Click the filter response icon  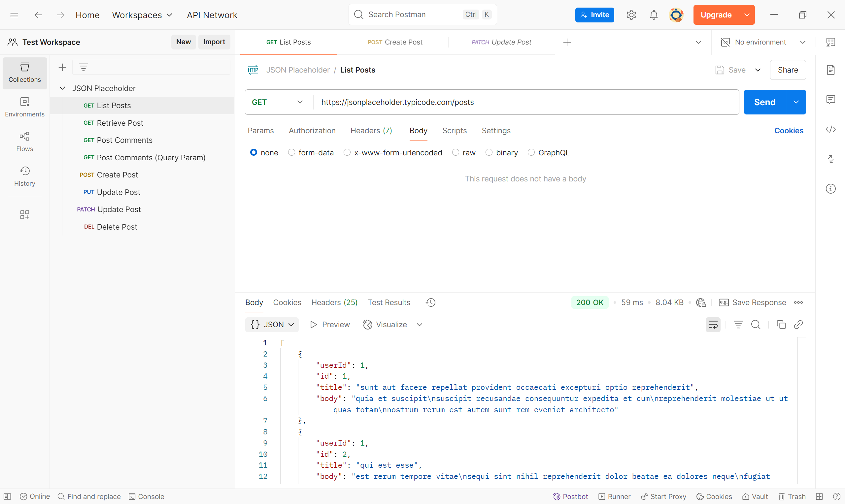[738, 325]
